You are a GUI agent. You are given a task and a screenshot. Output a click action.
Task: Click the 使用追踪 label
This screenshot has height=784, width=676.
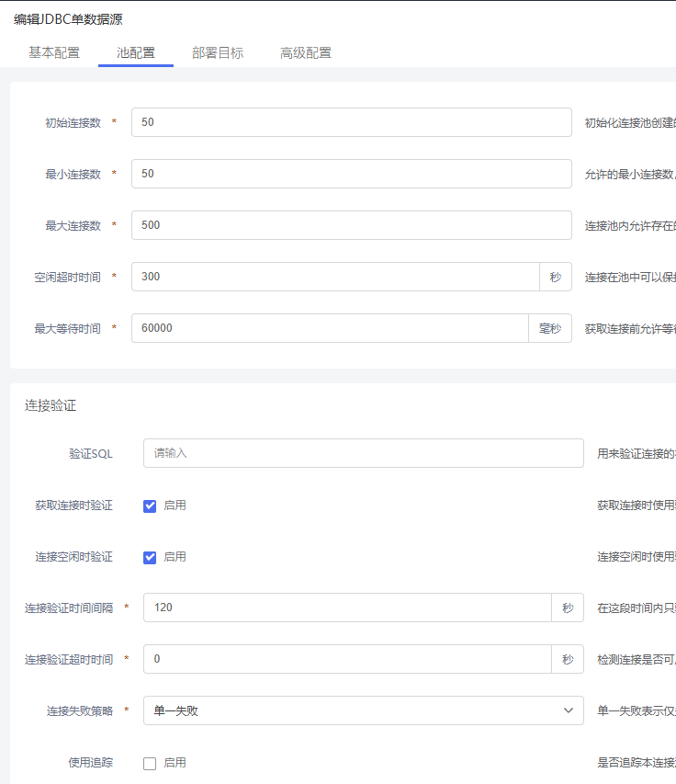pos(91,763)
